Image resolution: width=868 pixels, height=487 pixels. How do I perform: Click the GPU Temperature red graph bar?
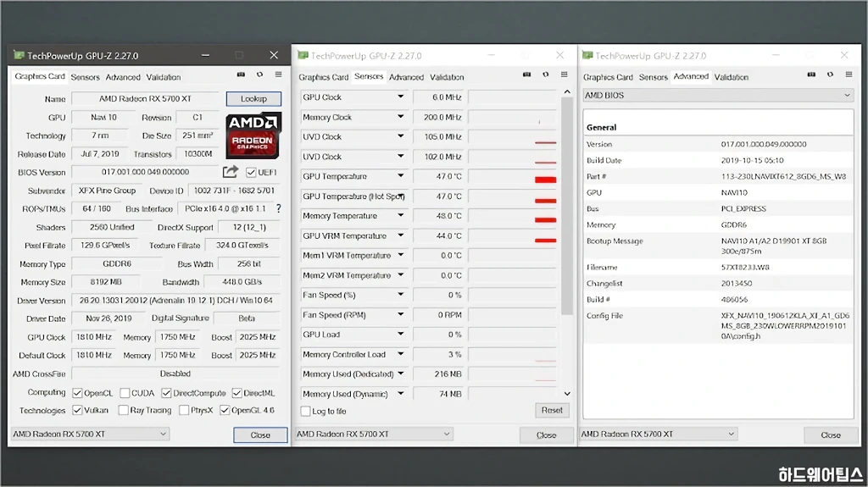click(545, 180)
